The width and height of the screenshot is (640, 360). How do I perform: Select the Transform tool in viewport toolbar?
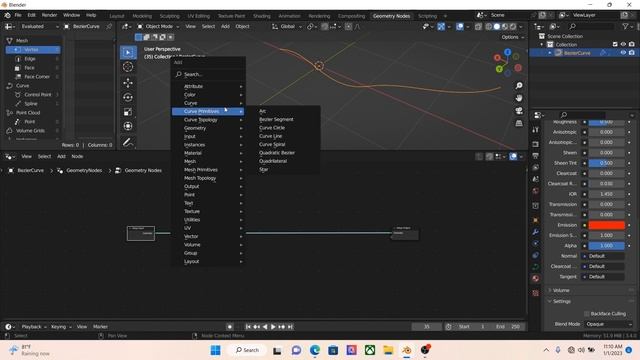[x=128, y=126]
